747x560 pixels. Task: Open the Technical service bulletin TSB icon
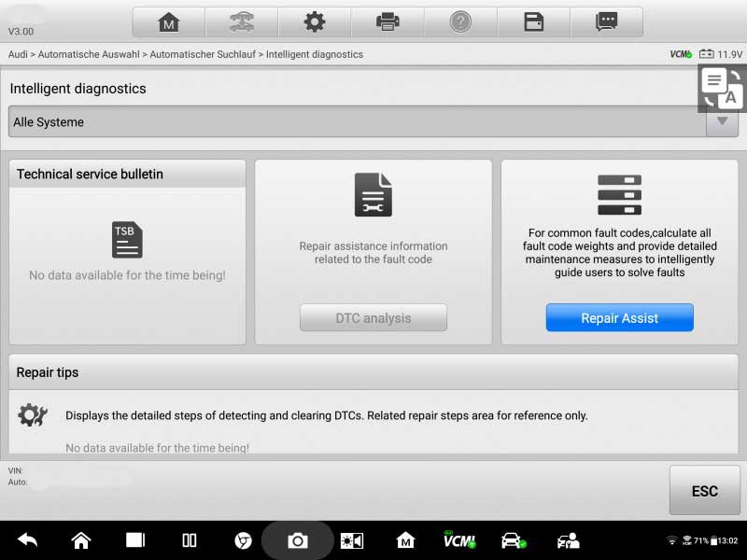(127, 241)
